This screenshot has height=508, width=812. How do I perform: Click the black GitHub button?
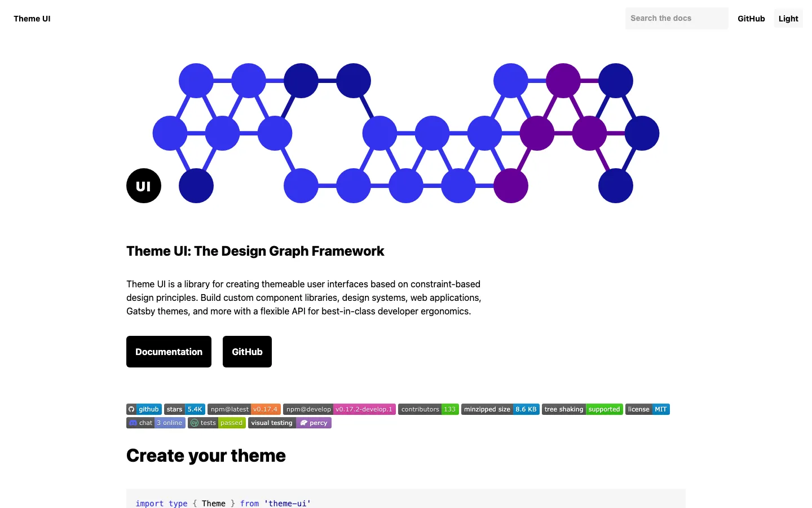point(247,352)
